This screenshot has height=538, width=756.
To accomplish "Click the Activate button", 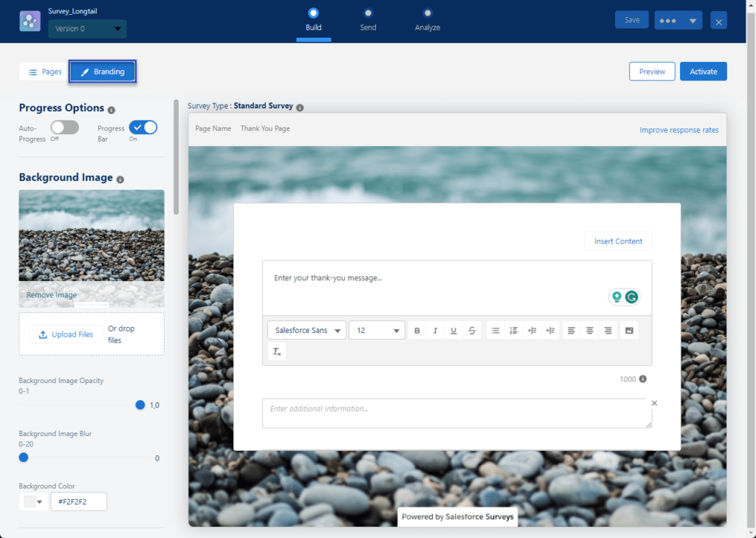I will (x=703, y=72).
